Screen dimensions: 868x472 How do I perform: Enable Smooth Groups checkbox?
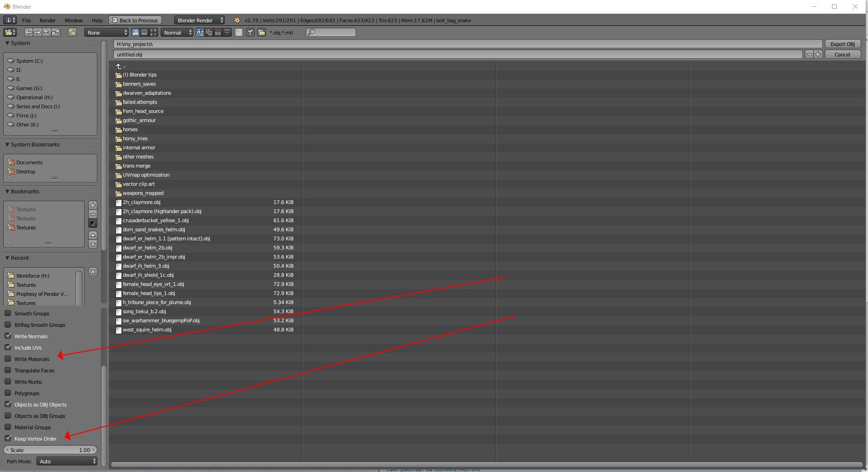coord(8,313)
